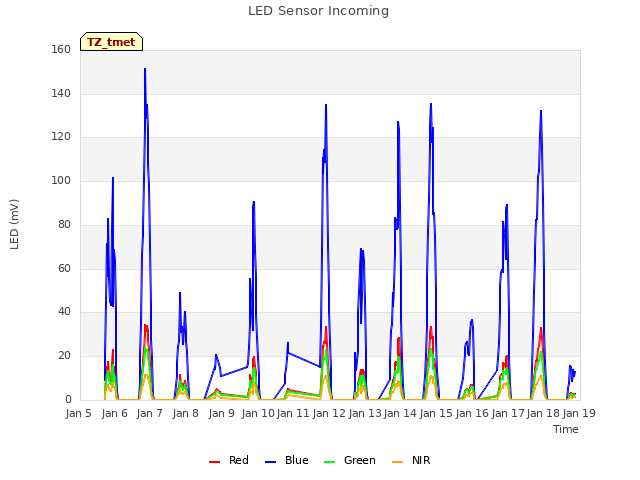Click the blue legend swatch
Image resolution: width=640 pixels, height=480 pixels.
(271, 462)
